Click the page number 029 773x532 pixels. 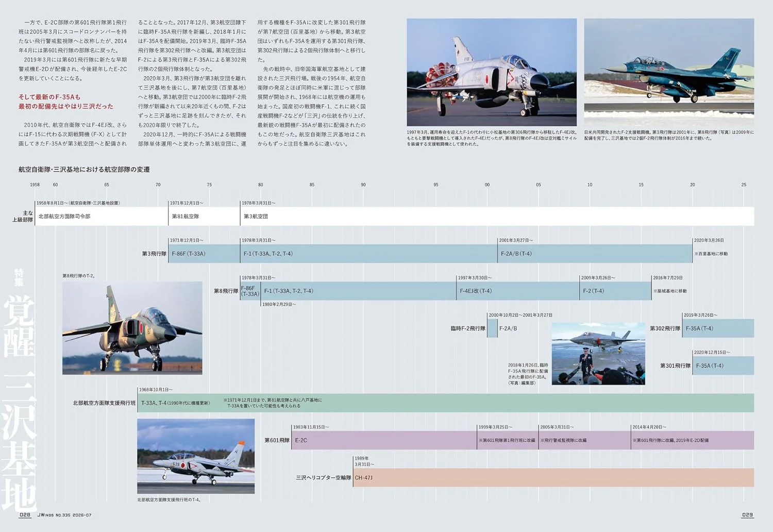pos(747,514)
